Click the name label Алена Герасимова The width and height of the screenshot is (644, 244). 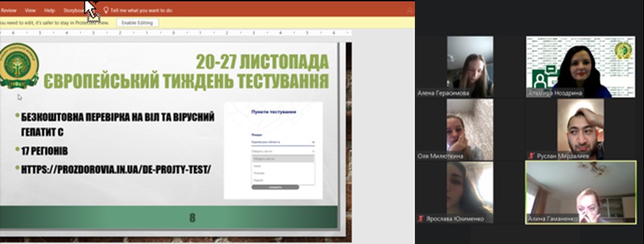[x=443, y=93]
